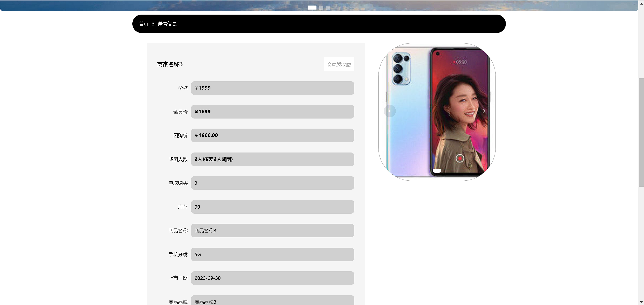Click the vertical page scrollbar thumb
644x305 pixels.
coord(641,132)
